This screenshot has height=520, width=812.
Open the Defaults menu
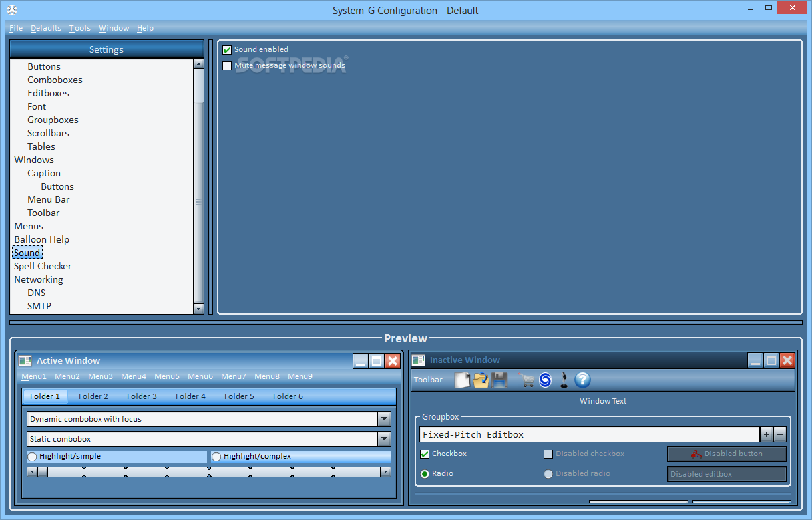pos(46,28)
